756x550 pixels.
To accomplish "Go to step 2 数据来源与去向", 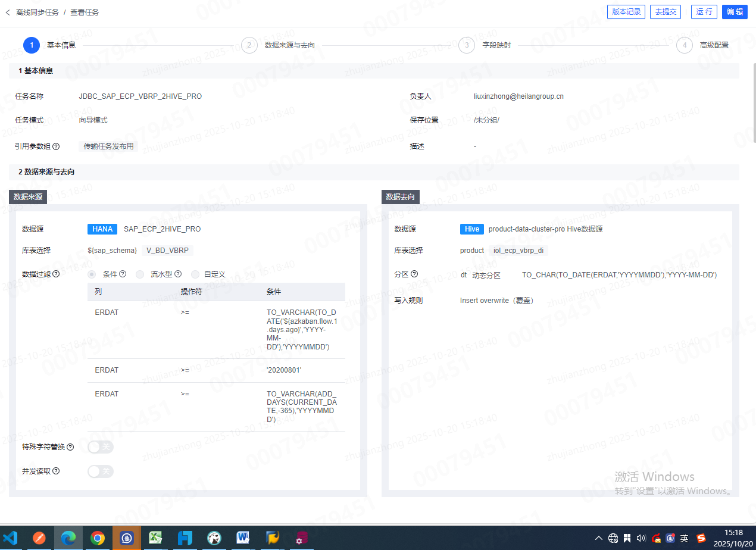I will [x=249, y=45].
